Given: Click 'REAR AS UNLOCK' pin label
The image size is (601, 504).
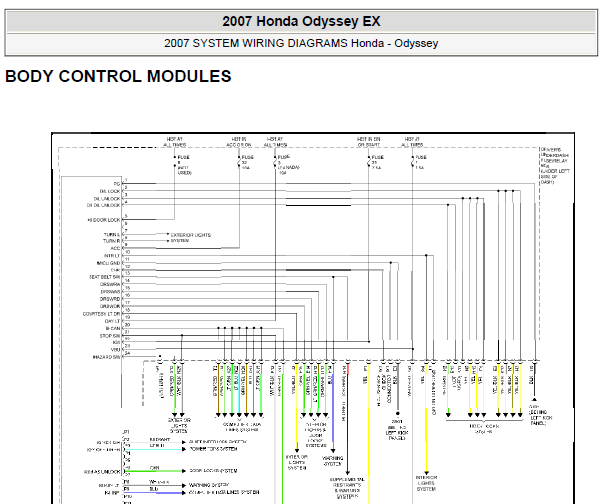Looking at the screenshot, I should [x=102, y=472].
